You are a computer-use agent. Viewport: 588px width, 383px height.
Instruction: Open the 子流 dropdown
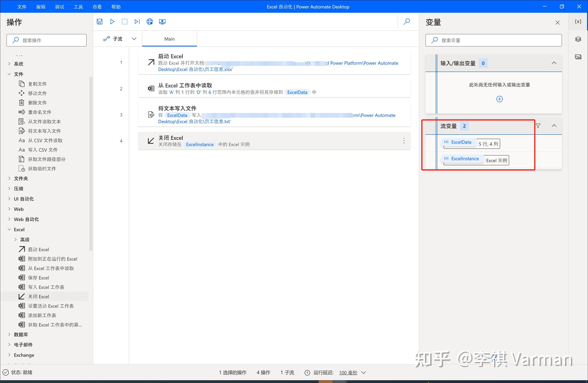[134, 39]
